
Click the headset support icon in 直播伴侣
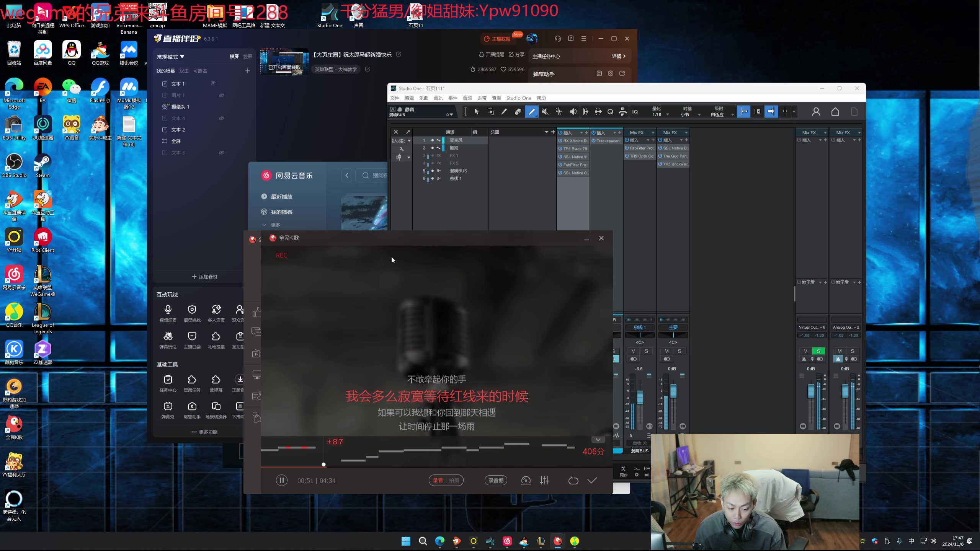(557, 39)
